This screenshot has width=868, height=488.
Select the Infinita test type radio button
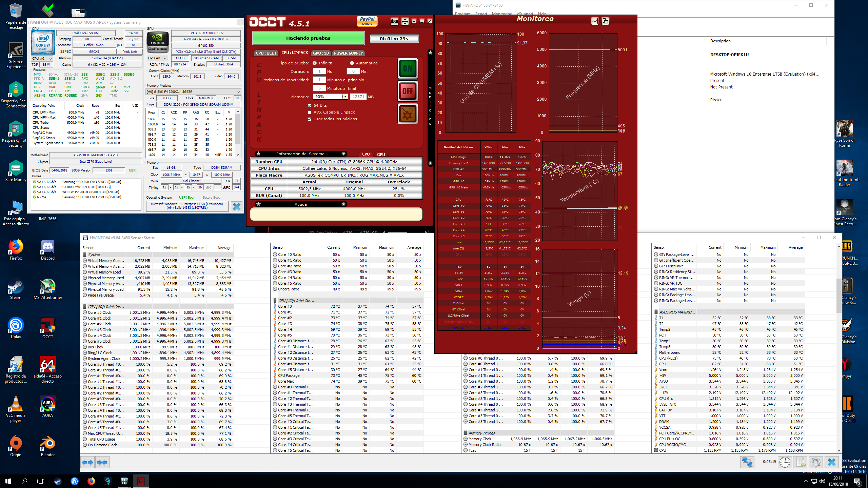(x=315, y=63)
